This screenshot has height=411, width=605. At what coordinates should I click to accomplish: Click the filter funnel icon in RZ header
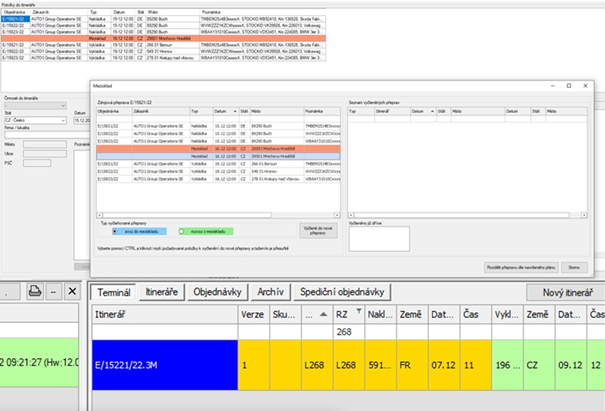[x=359, y=311]
